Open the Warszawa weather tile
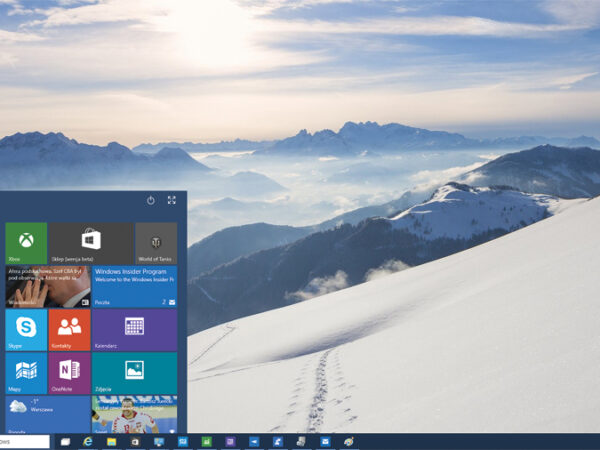 click(x=47, y=413)
